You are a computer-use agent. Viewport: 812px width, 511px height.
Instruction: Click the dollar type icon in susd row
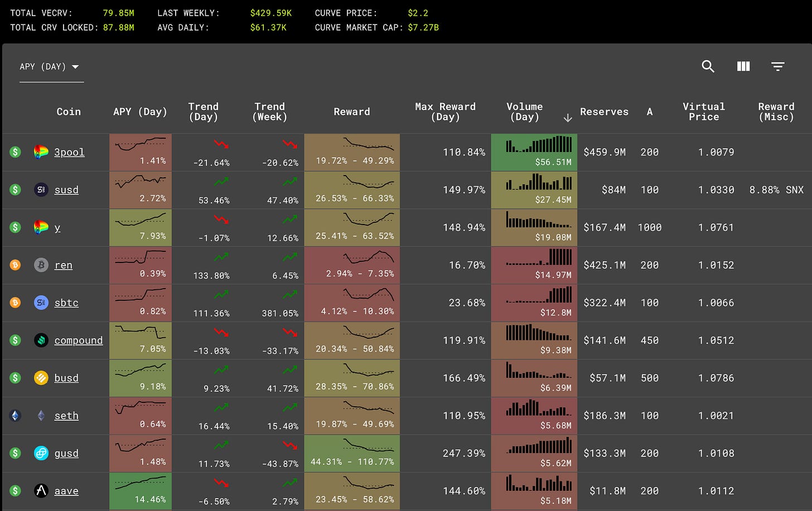(x=15, y=189)
